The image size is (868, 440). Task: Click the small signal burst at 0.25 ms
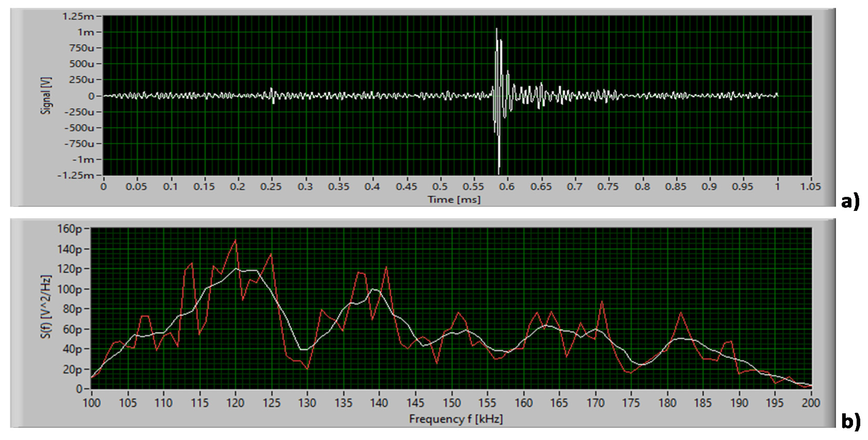[x=272, y=95]
